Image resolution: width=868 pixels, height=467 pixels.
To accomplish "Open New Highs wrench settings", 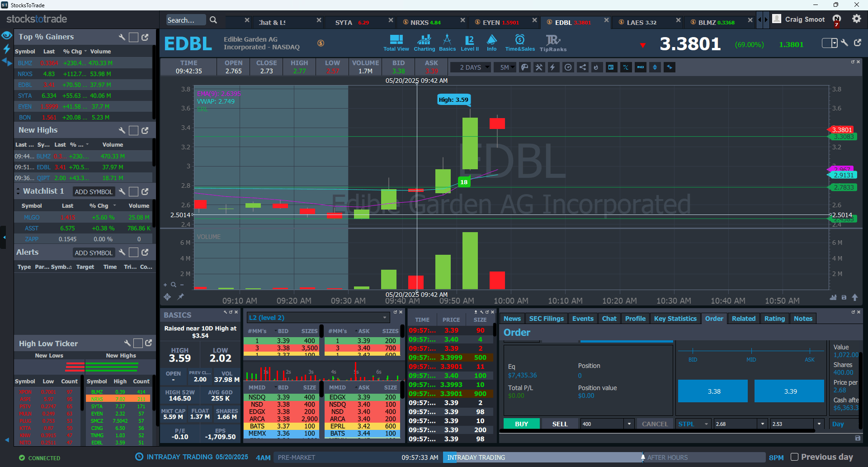I will pyautogui.click(x=122, y=130).
